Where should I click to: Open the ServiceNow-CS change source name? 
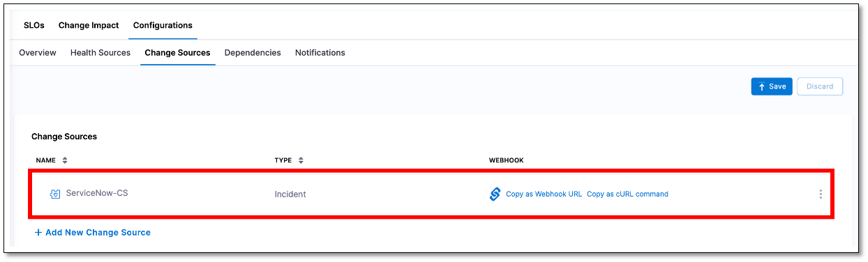coord(97,193)
